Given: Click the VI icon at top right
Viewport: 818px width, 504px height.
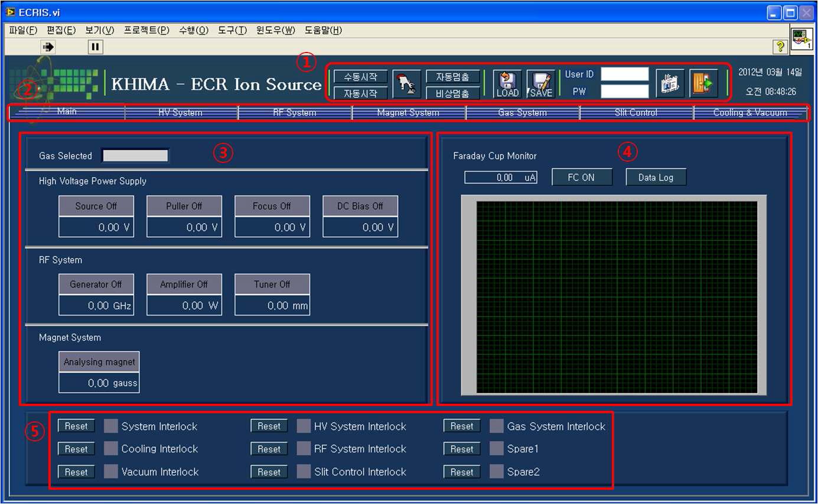Looking at the screenshot, I should coord(802,40).
